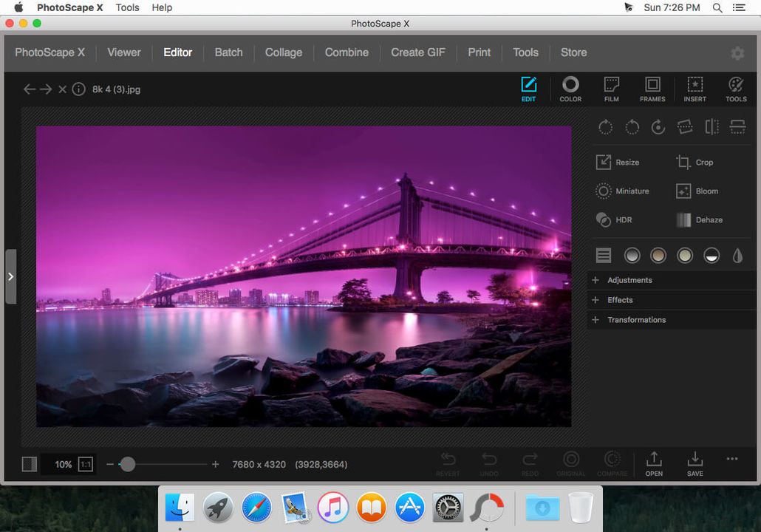The height and width of the screenshot is (532, 761).
Task: Click the zoom slider handle
Action: pos(129,464)
